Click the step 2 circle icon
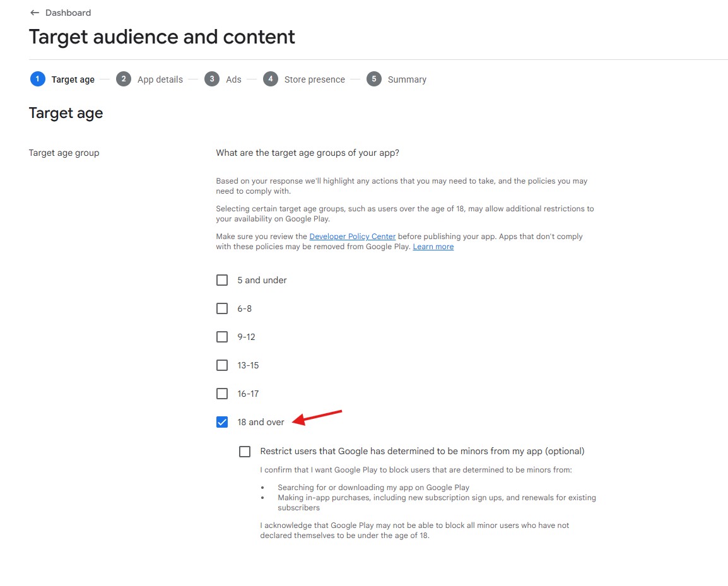 pyautogui.click(x=124, y=79)
